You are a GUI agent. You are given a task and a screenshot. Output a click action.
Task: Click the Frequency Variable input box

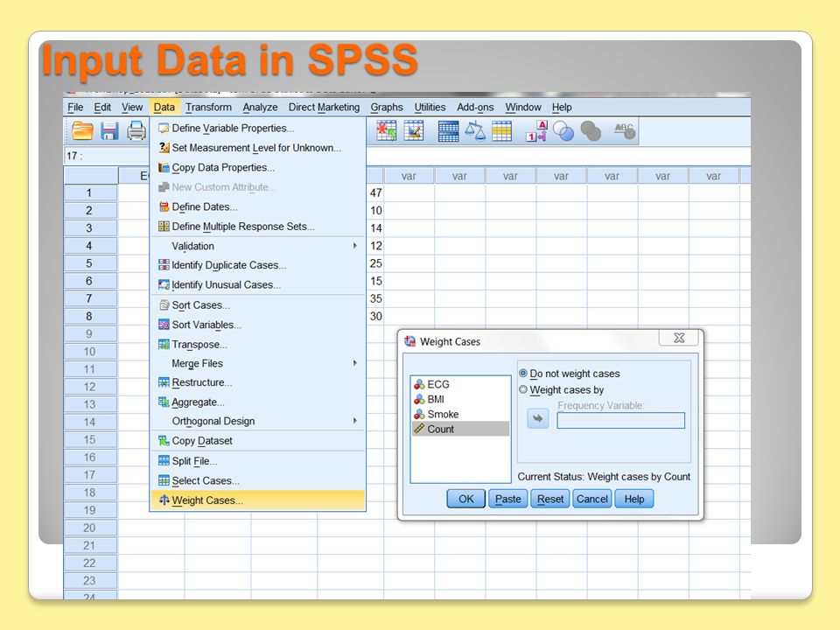point(621,421)
